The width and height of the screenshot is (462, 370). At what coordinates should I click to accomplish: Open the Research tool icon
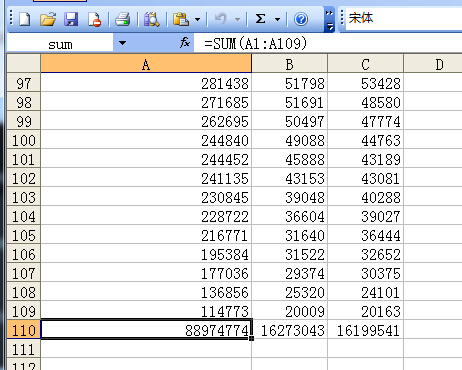pyautogui.click(x=151, y=19)
